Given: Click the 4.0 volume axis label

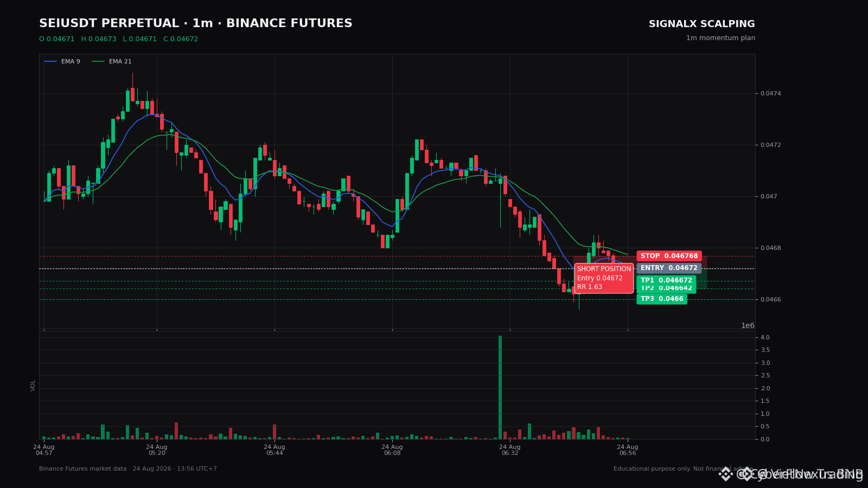Looking at the screenshot, I should (x=765, y=338).
